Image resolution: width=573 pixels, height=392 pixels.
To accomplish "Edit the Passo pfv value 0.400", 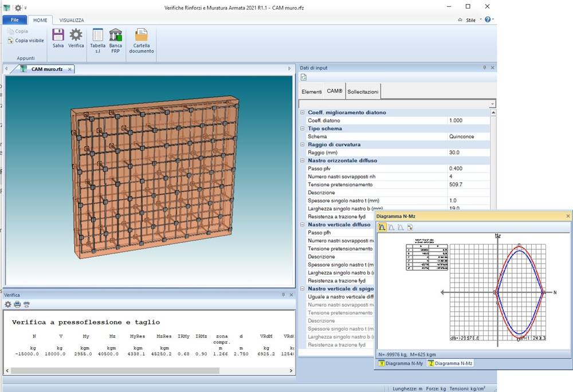I will click(x=469, y=168).
